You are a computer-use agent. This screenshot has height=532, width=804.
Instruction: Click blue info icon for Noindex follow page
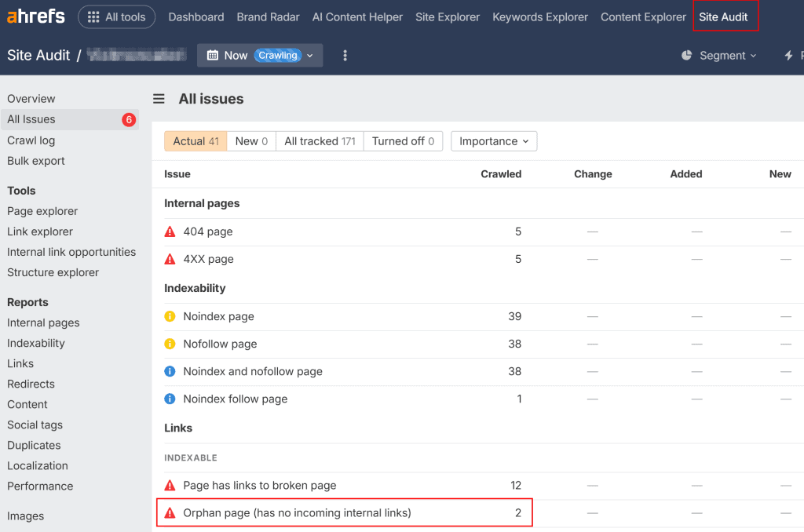click(170, 399)
